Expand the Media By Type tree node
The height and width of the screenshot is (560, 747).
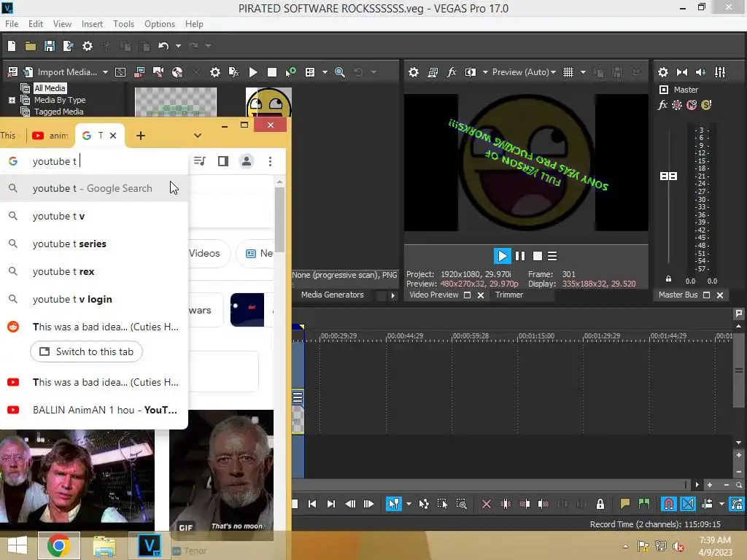12,100
